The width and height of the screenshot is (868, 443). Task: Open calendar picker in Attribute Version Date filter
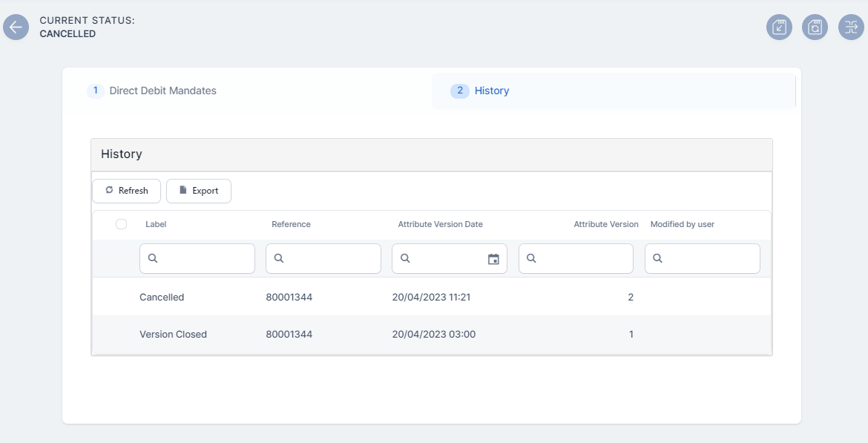coord(493,259)
